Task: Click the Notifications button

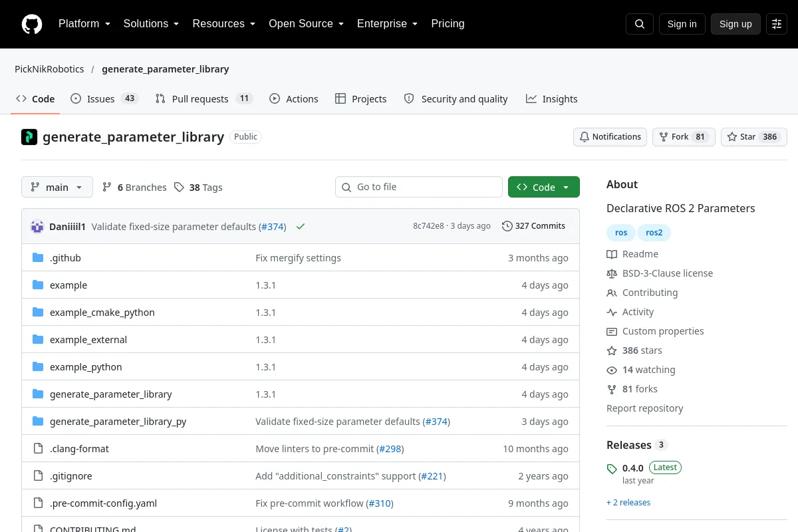Action: pos(610,137)
